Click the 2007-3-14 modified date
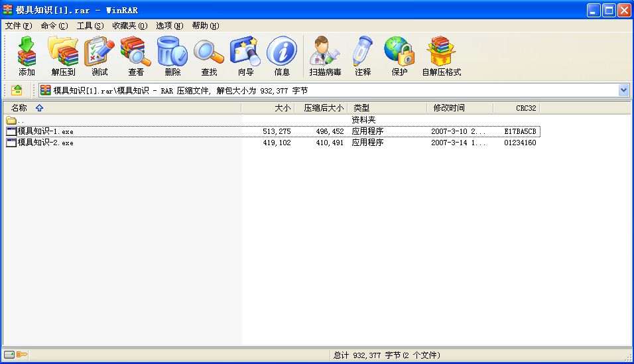The height and width of the screenshot is (364, 634). (x=458, y=143)
